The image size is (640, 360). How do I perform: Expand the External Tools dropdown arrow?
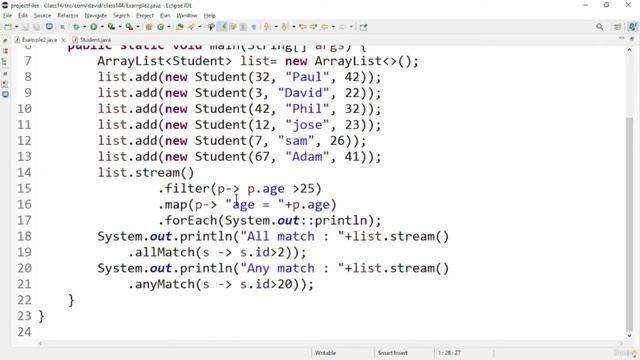click(x=138, y=27)
